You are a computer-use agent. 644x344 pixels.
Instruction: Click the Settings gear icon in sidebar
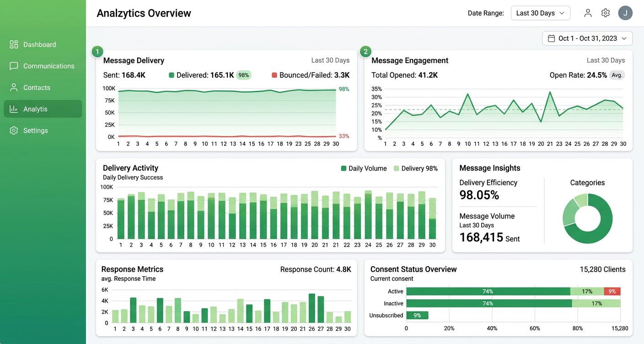click(x=14, y=130)
